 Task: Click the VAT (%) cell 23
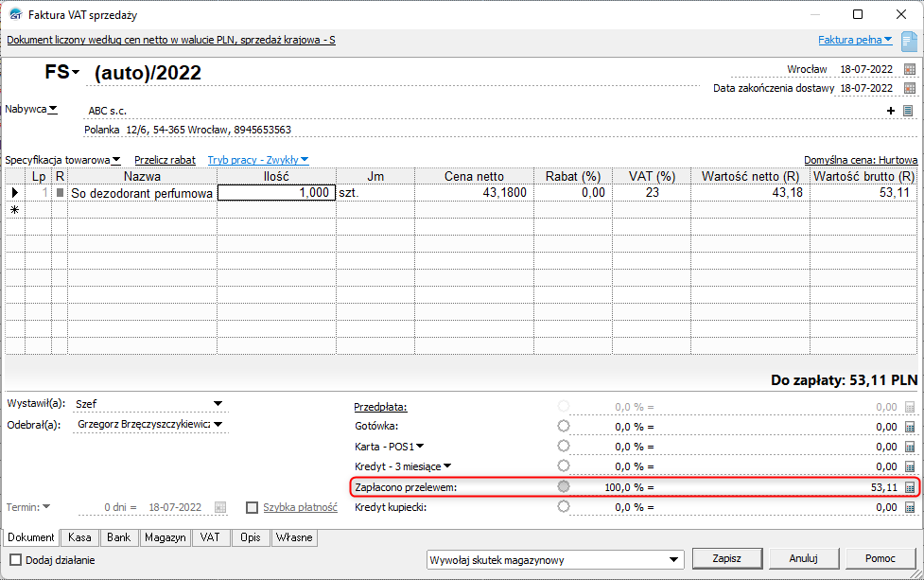tap(652, 193)
